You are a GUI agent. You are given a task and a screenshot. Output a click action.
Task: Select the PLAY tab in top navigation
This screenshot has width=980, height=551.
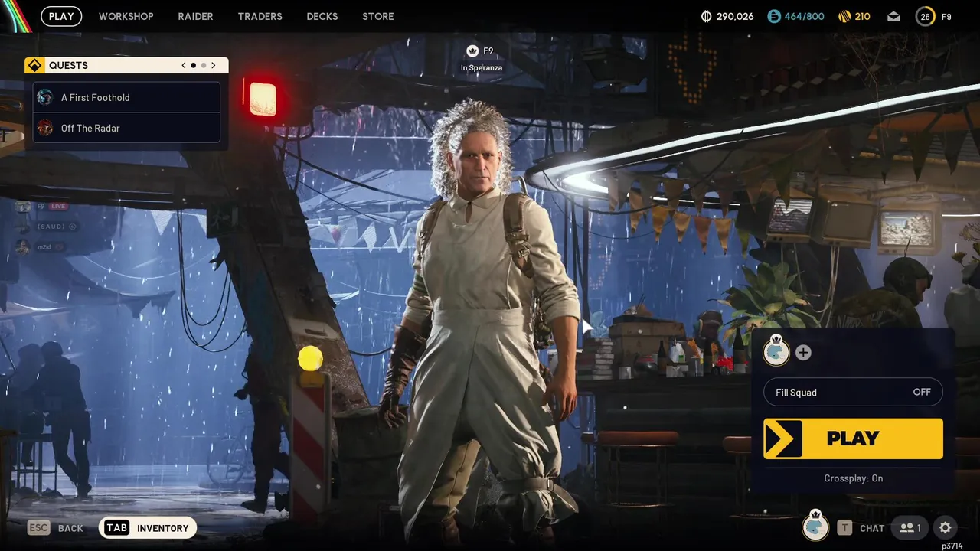click(x=61, y=16)
